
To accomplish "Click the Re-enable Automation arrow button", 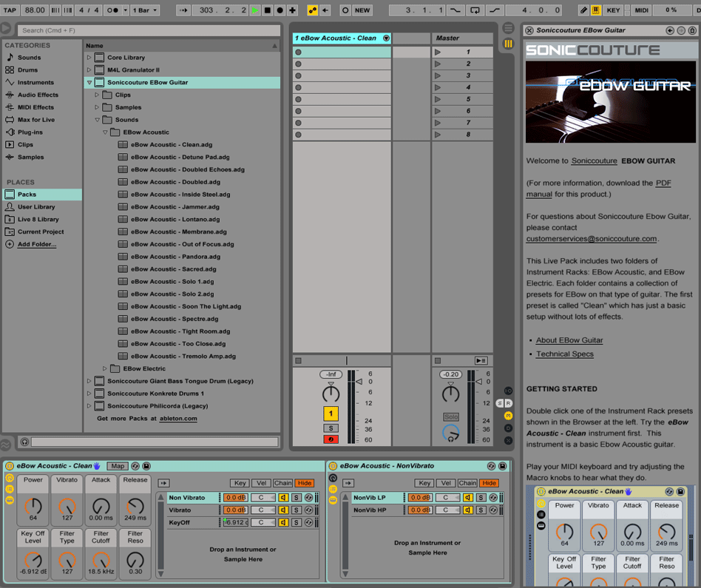I will pyautogui.click(x=325, y=10).
